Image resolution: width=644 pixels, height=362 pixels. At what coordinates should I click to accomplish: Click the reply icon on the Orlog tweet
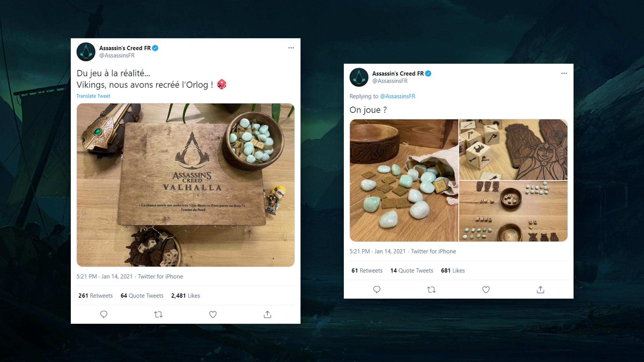104,314
